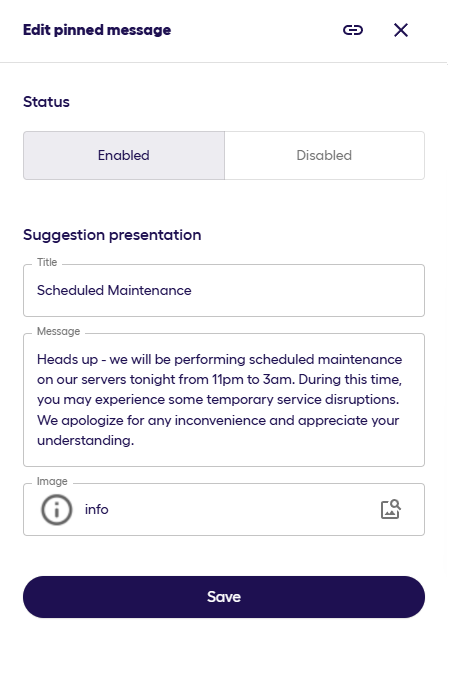This screenshot has height=677, width=449.
Task: Click empty area of Image field
Action: point(242,509)
